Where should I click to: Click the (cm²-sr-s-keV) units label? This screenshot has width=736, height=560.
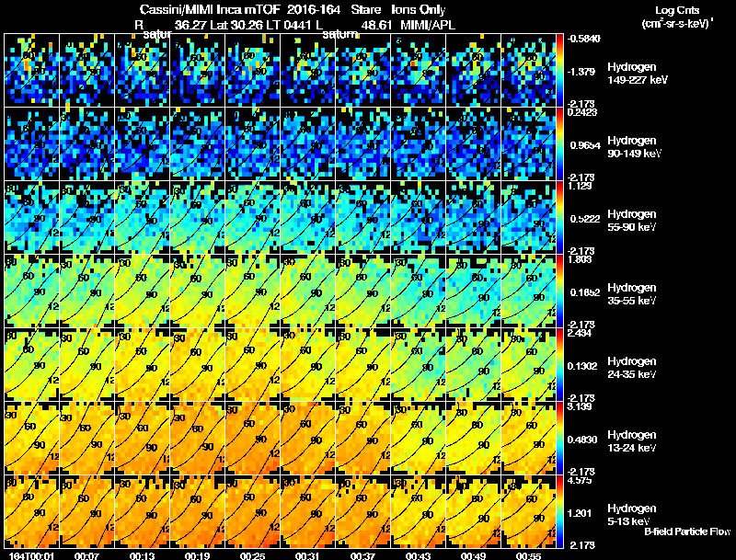[x=677, y=23]
